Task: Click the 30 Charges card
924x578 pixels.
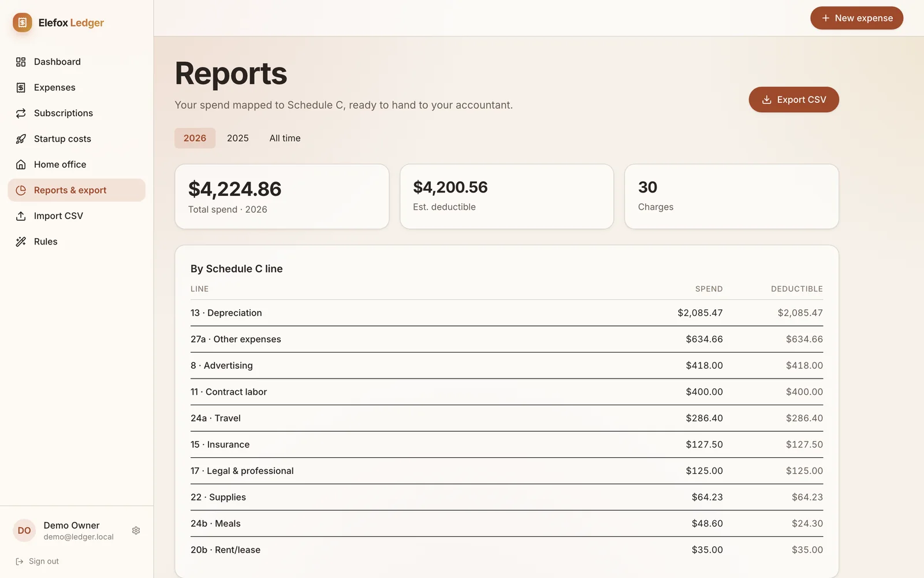Action: click(732, 197)
